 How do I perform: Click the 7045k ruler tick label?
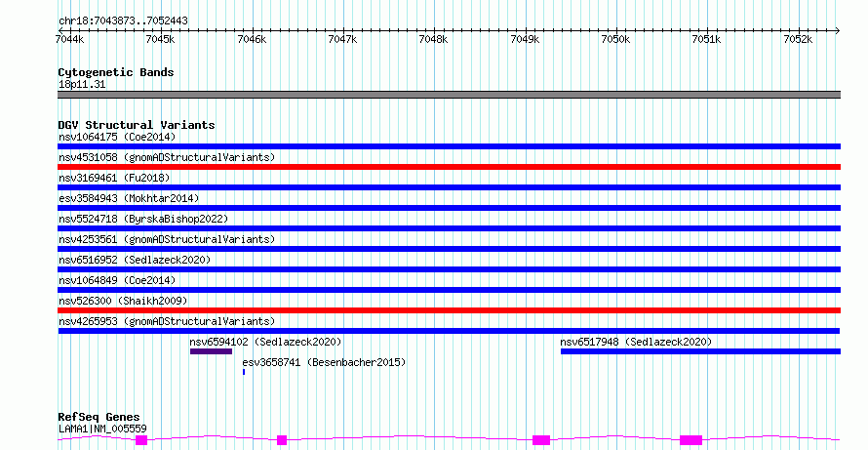160,39
